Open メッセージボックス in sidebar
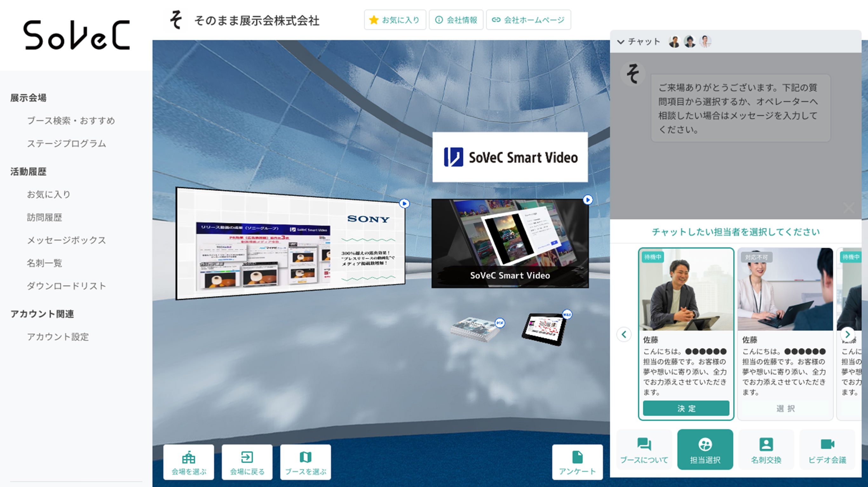 (x=67, y=240)
